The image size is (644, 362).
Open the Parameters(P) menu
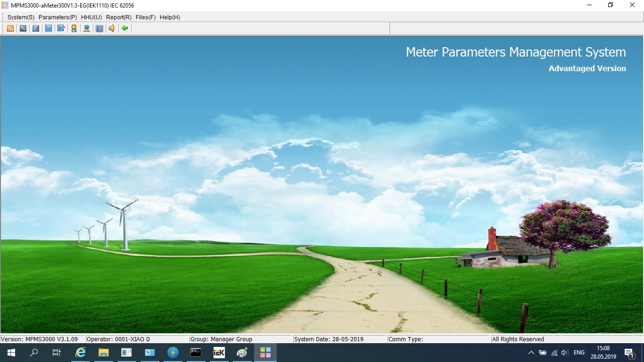(58, 17)
